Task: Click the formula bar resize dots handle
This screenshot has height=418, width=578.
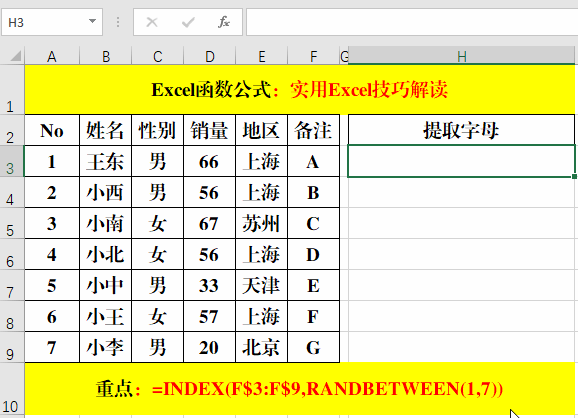Action: 118,22
